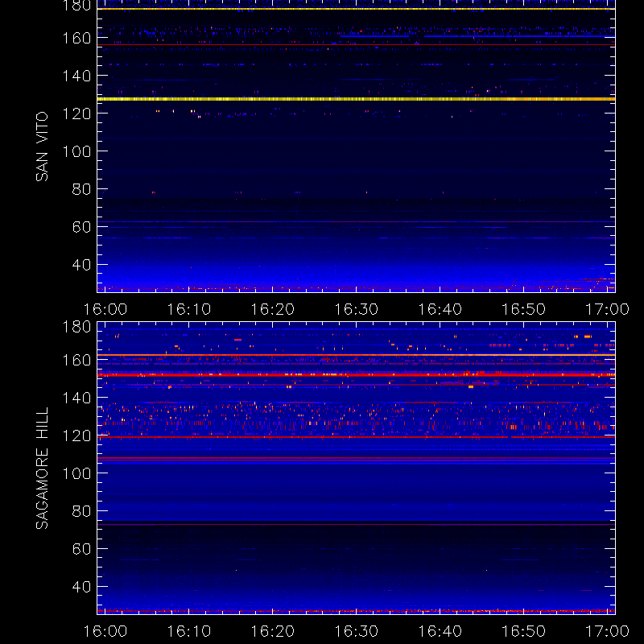Choose the 16:10 label below Sagamore Hill plot
Image resolution: width=644 pixels, height=644 pixels.
pyautogui.click(x=189, y=631)
